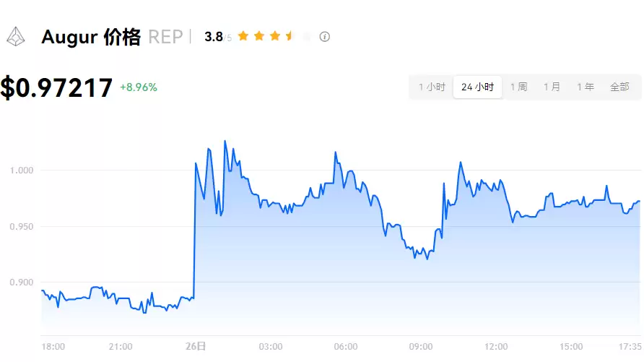Click the 3.8 rating score

tap(214, 37)
